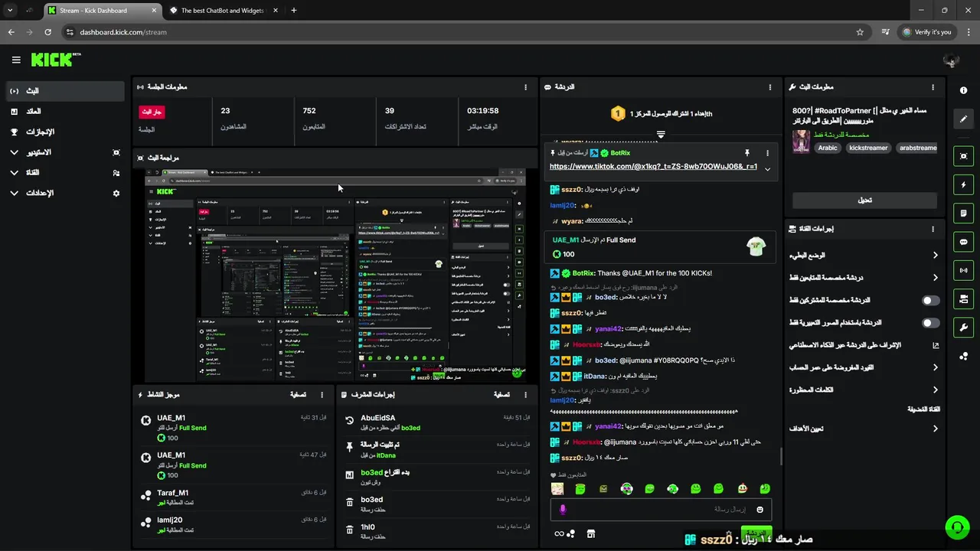980x551 pixels.
Task: Click the KICK logo
Action: 56,60
